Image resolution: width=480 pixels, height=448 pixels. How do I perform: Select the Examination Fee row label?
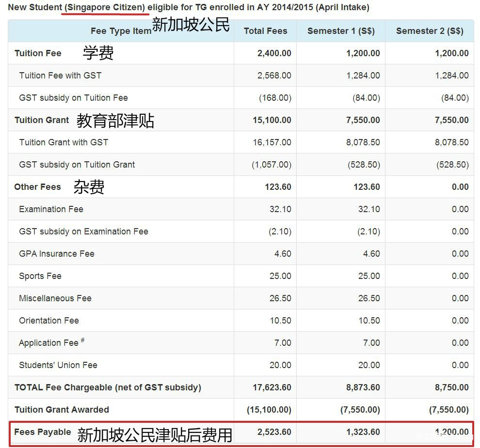(51, 209)
